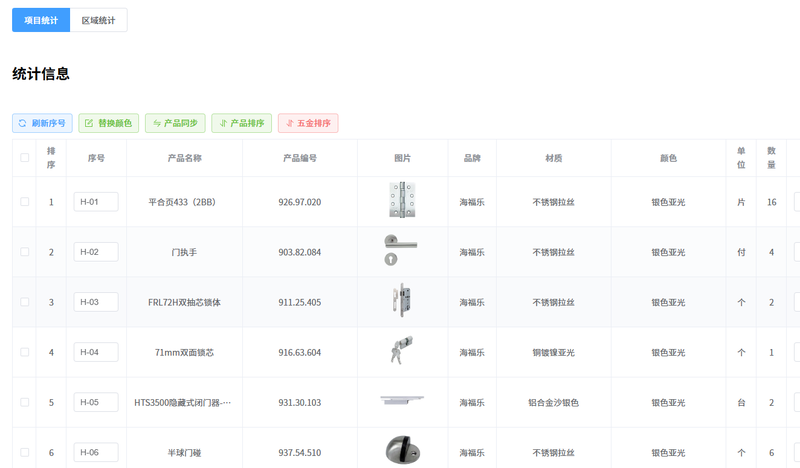800x468 pixels.
Task: Click product name 平合页433（2BB）
Action: [182, 202]
